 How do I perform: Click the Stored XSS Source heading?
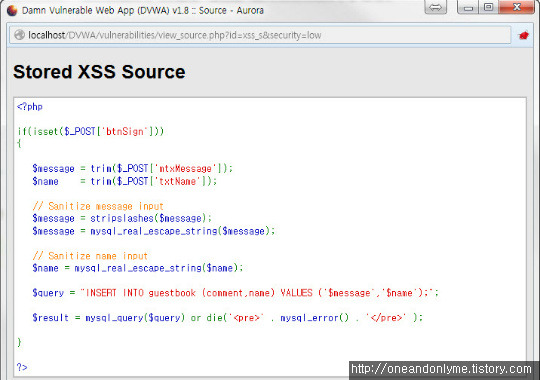click(x=99, y=72)
